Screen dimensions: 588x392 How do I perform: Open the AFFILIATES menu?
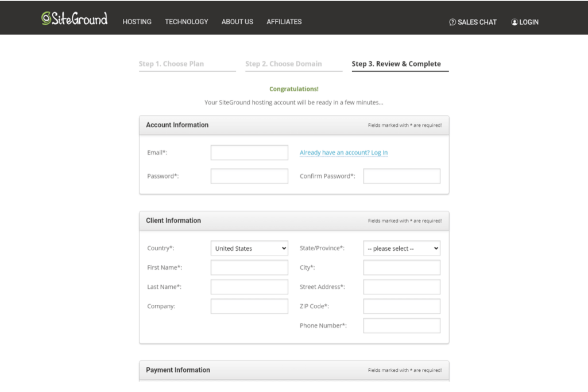284,22
